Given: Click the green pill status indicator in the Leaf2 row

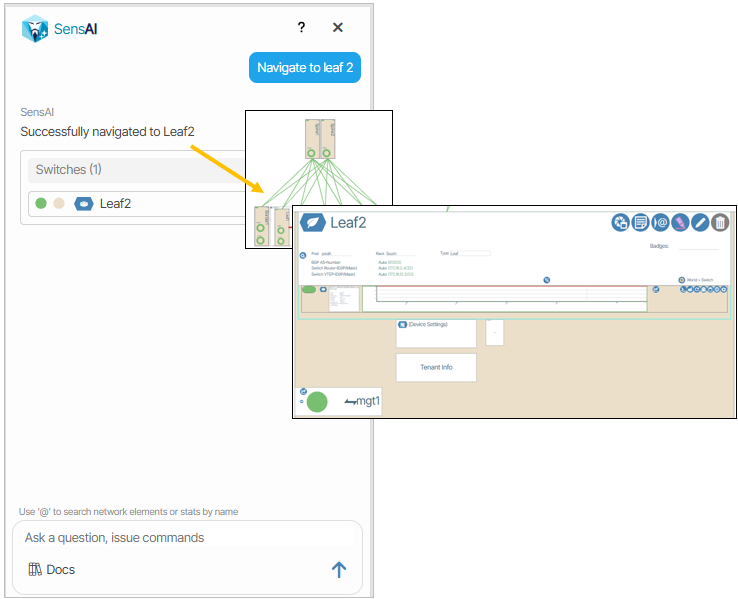Looking at the screenshot, I should pyautogui.click(x=309, y=289).
